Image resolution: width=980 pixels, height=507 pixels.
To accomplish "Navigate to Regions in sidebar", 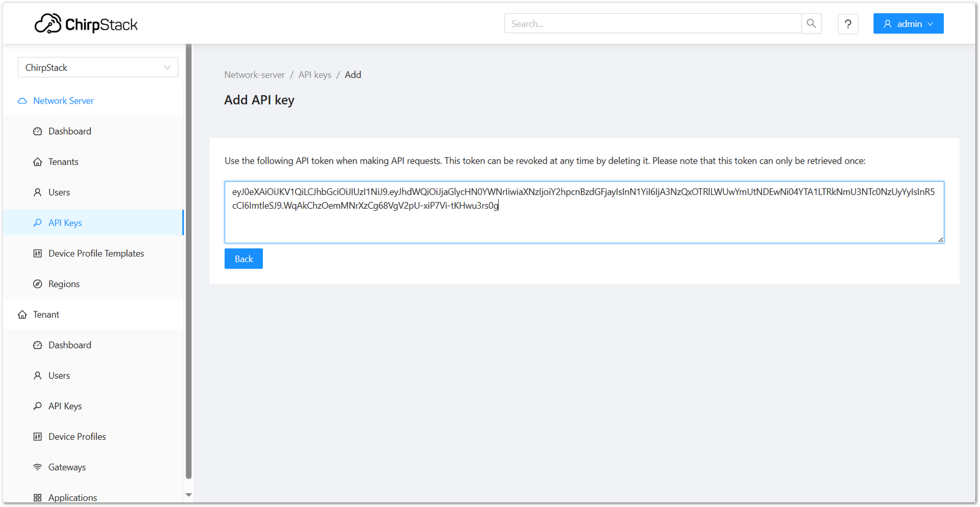I will tap(64, 284).
